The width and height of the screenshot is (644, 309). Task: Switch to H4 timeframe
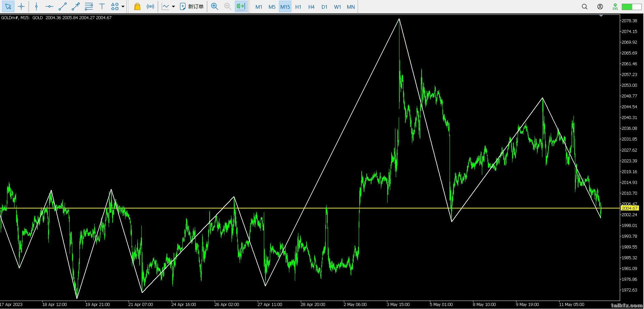click(311, 7)
